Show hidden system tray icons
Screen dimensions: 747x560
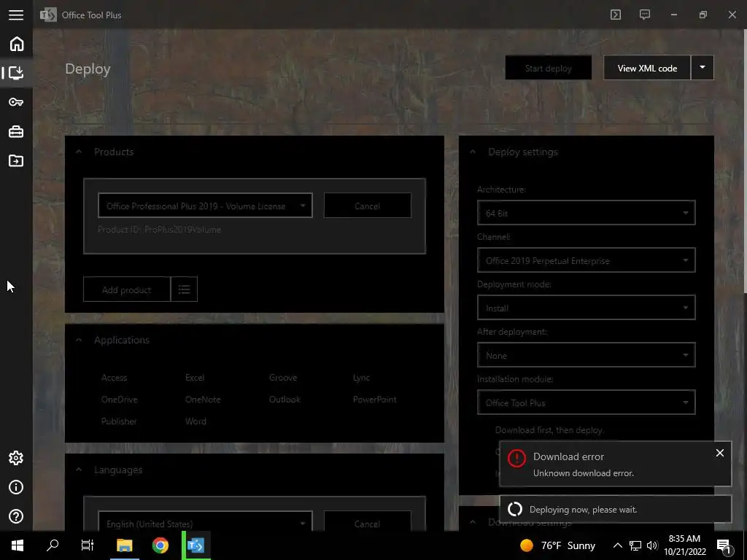click(617, 545)
